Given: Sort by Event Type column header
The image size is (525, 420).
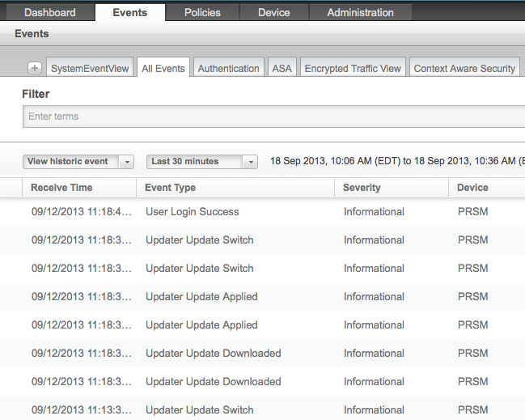Looking at the screenshot, I should click(171, 188).
